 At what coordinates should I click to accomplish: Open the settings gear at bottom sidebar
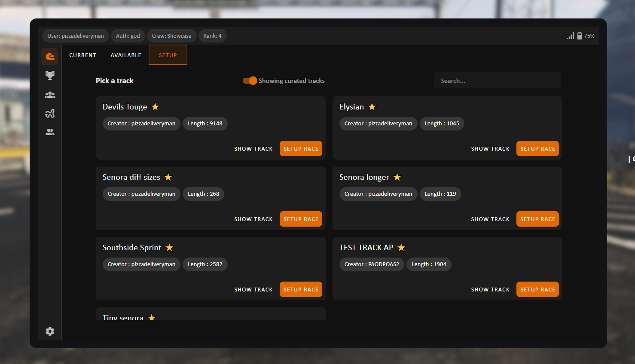50,331
